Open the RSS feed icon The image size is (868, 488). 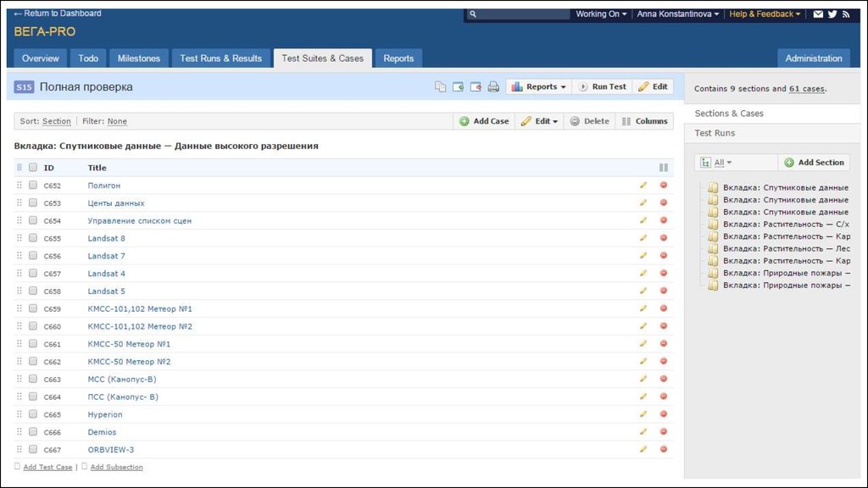coord(846,14)
